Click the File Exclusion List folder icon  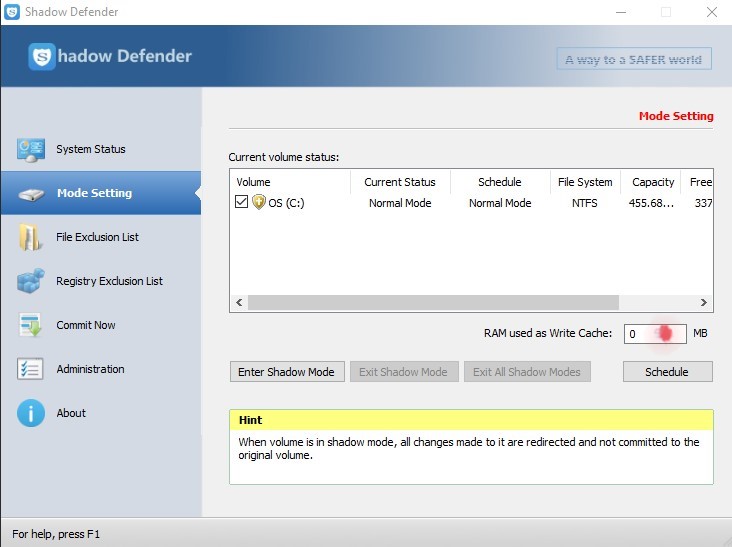pyautogui.click(x=30, y=237)
